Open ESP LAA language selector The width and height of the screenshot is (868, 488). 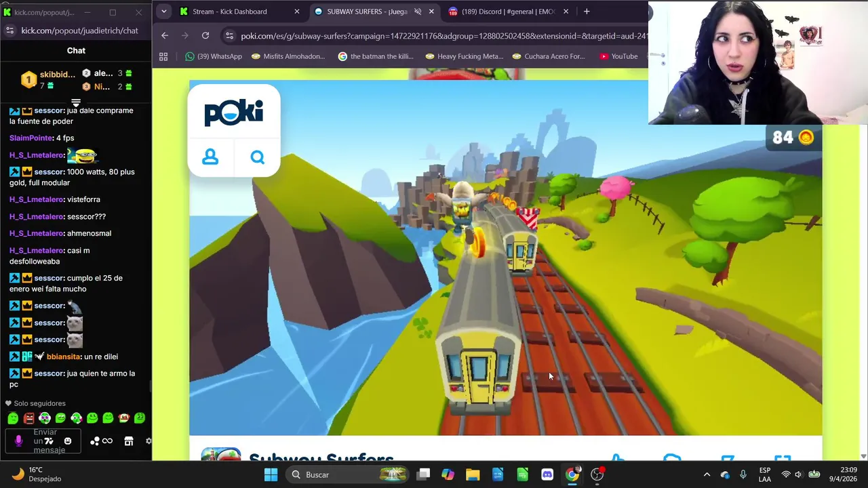[x=765, y=474]
